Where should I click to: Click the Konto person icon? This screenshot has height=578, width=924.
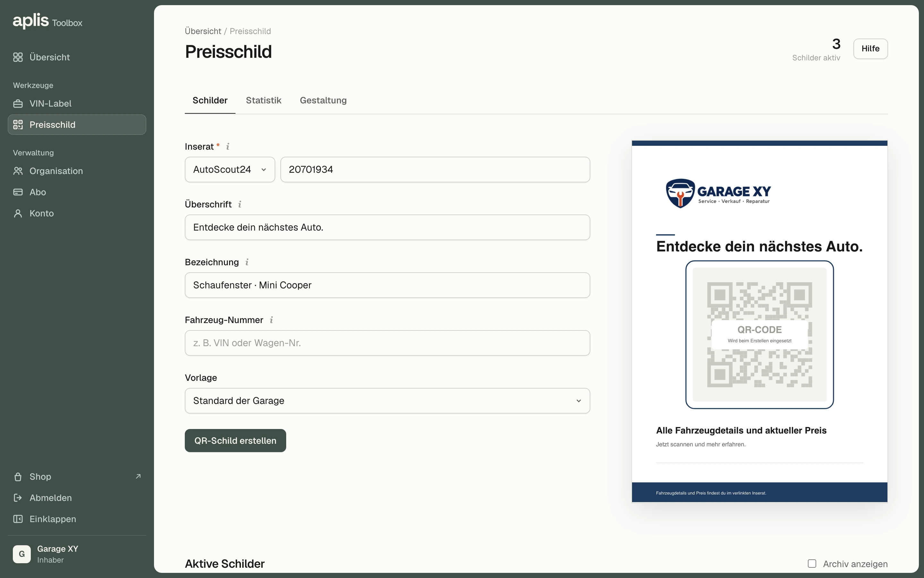pos(18,213)
